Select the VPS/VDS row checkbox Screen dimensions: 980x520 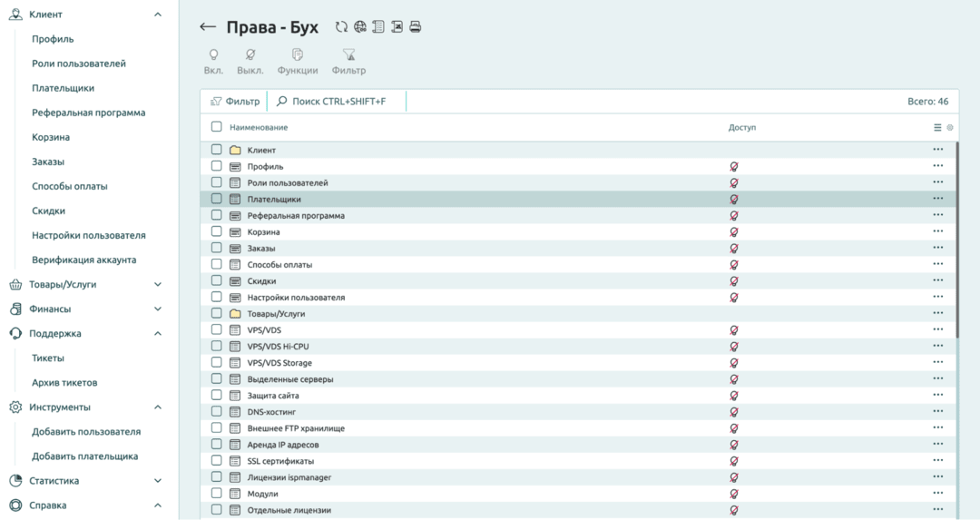[217, 329]
